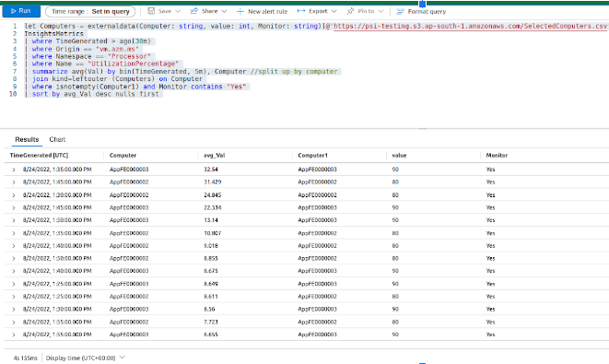Viewport: 609px width, 364px height.
Task: Expand the row with avg_Val 8.649
Action: (14, 284)
